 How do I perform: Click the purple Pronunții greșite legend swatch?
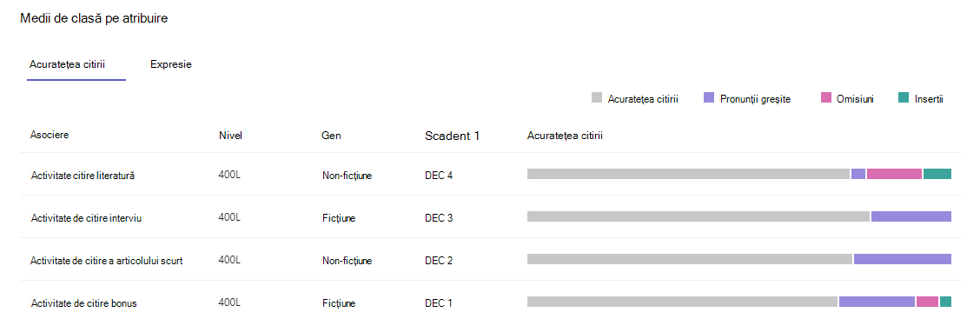click(709, 97)
